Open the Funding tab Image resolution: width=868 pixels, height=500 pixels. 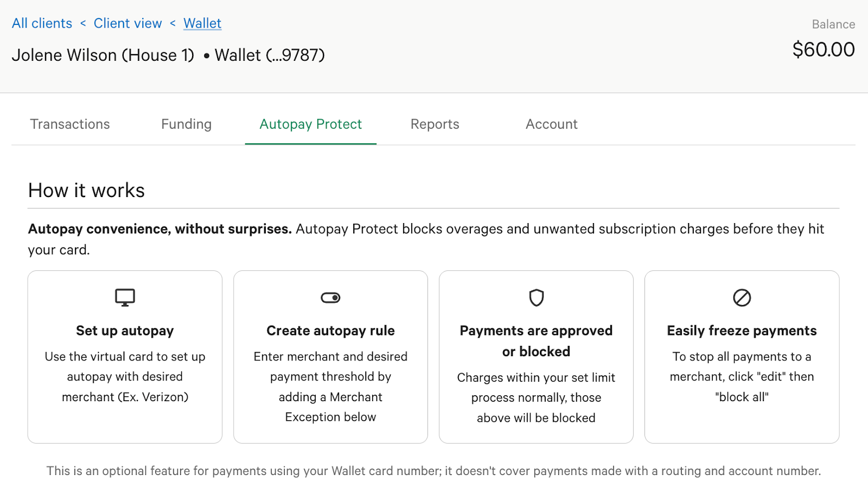[x=186, y=124]
